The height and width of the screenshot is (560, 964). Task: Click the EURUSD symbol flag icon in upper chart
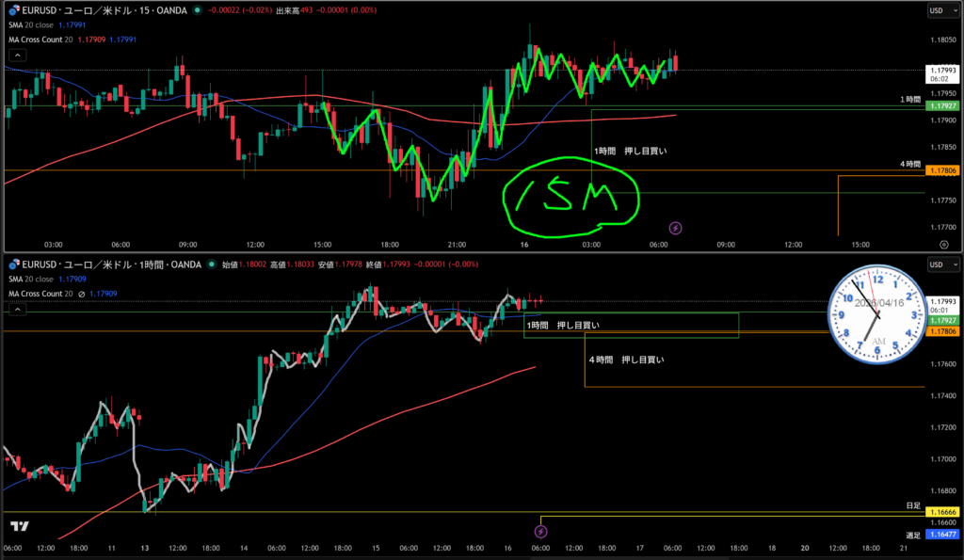(12, 12)
